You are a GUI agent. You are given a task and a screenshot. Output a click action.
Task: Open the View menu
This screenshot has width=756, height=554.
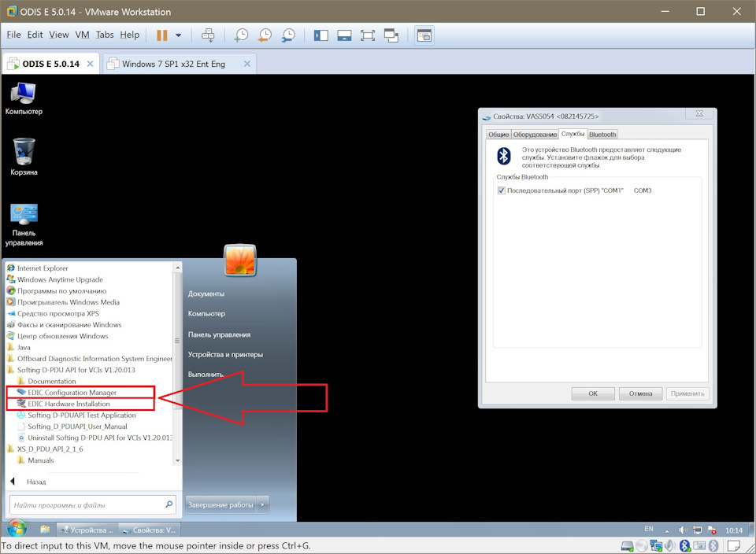click(x=59, y=35)
